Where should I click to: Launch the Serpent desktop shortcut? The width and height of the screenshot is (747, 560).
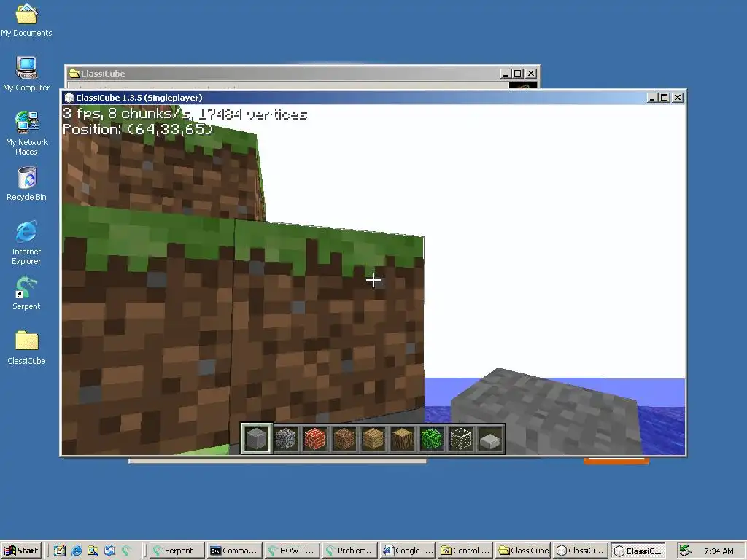(26, 293)
